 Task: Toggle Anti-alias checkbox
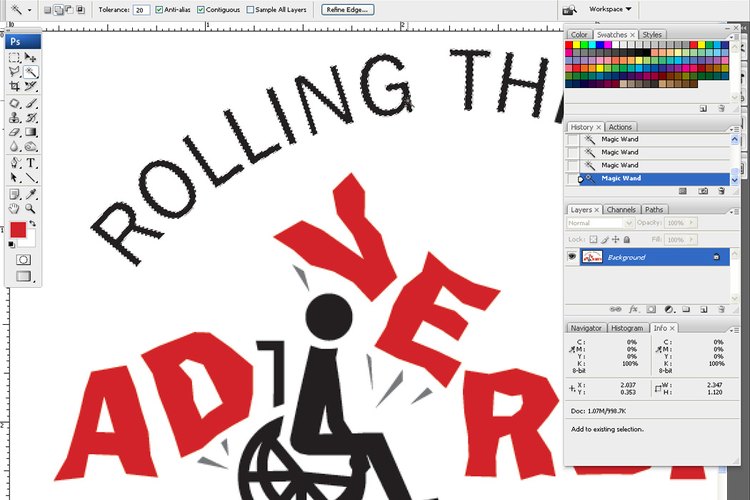(159, 10)
